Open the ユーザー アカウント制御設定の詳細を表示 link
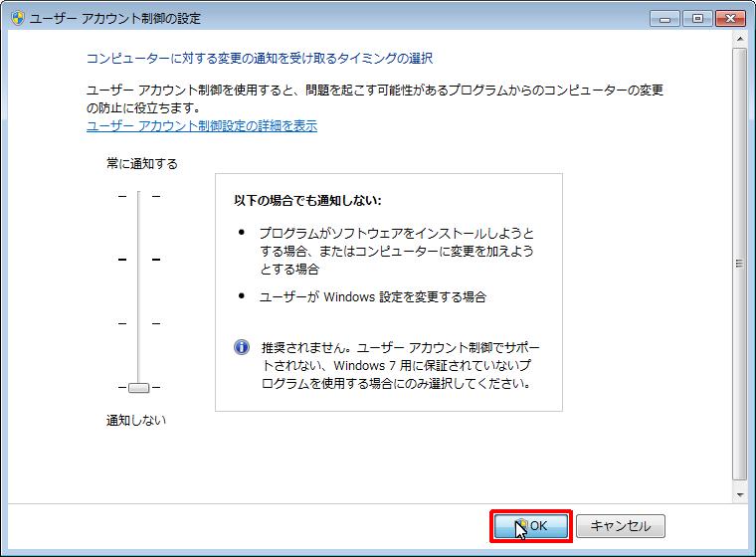 [x=202, y=126]
